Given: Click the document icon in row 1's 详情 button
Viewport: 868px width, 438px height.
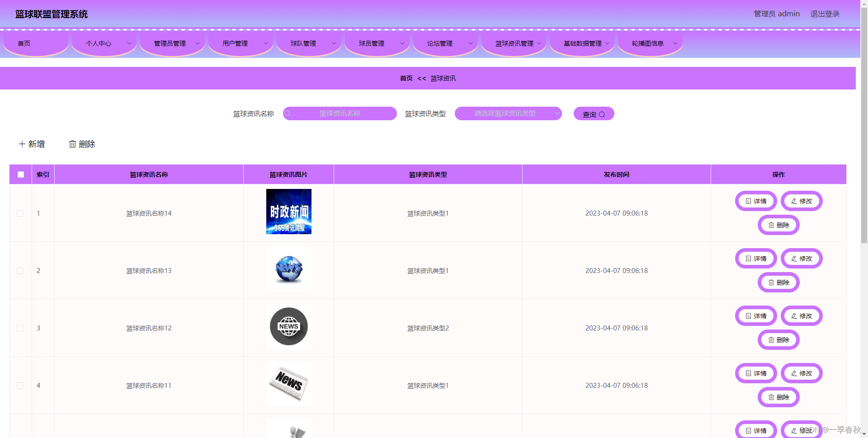Looking at the screenshot, I should [748, 201].
